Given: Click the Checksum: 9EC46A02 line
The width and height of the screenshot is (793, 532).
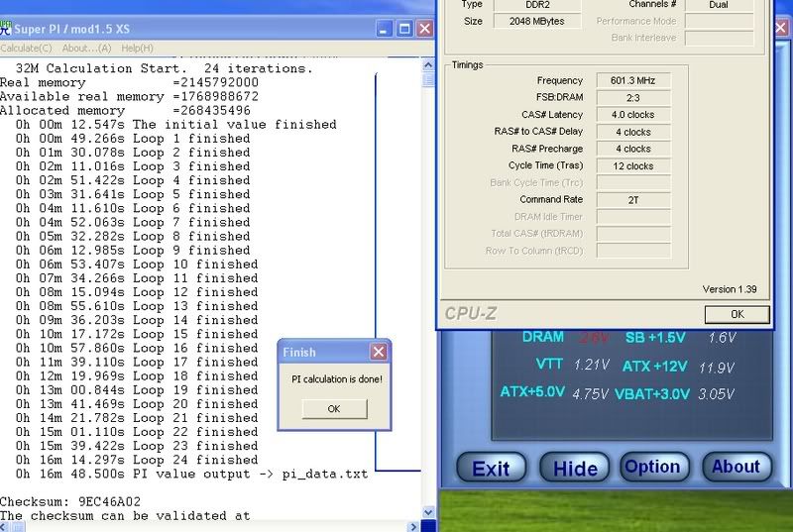Looking at the screenshot, I should click(70, 501).
